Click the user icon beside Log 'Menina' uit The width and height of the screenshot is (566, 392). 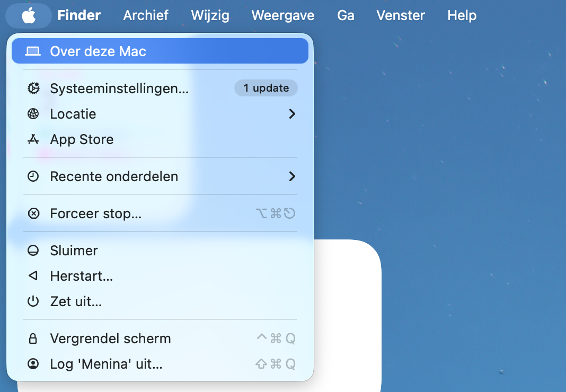[33, 364]
